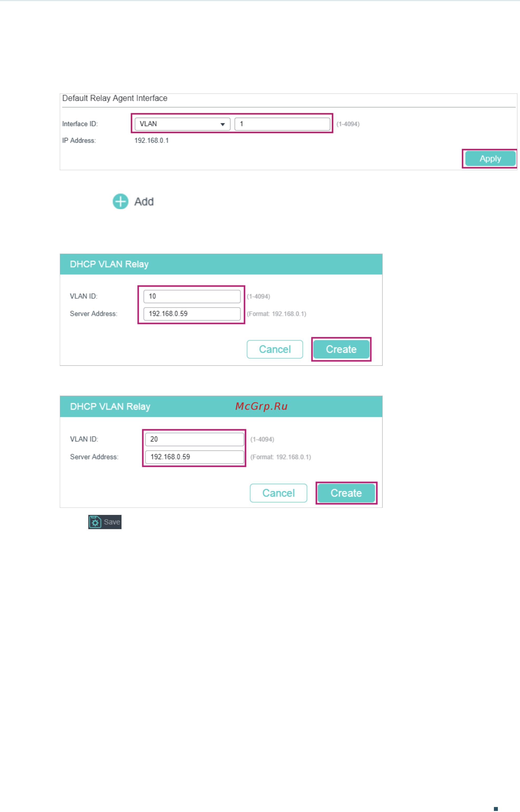Create the VLAN 10 relay entry
Image resolution: width=520 pixels, height=812 pixels.
341,349
